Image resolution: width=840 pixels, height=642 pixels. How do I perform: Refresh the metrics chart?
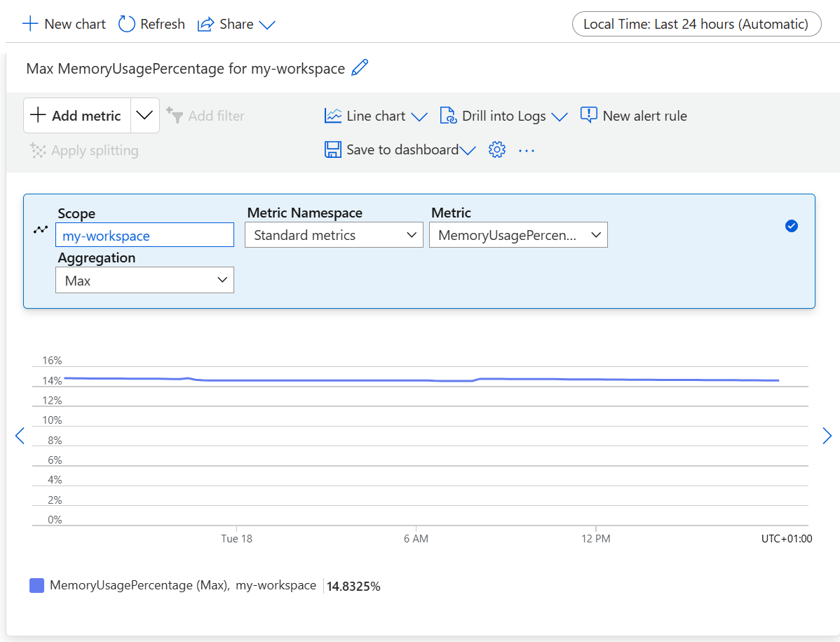(x=151, y=23)
